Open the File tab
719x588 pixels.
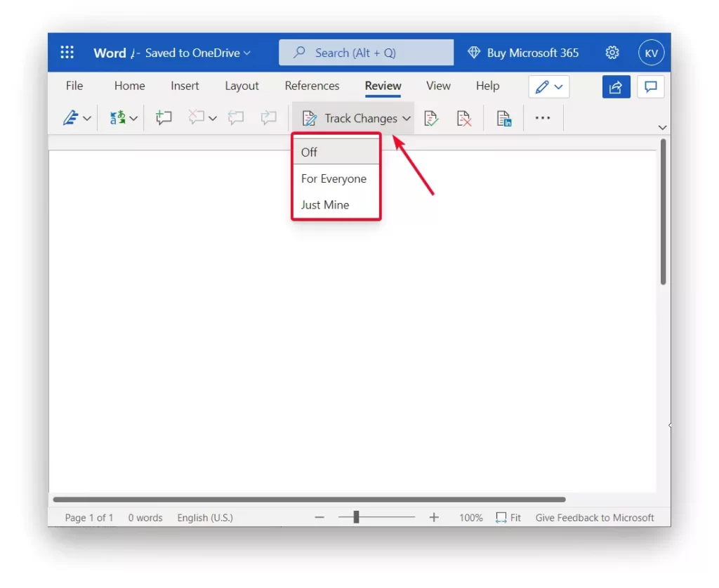coord(74,86)
